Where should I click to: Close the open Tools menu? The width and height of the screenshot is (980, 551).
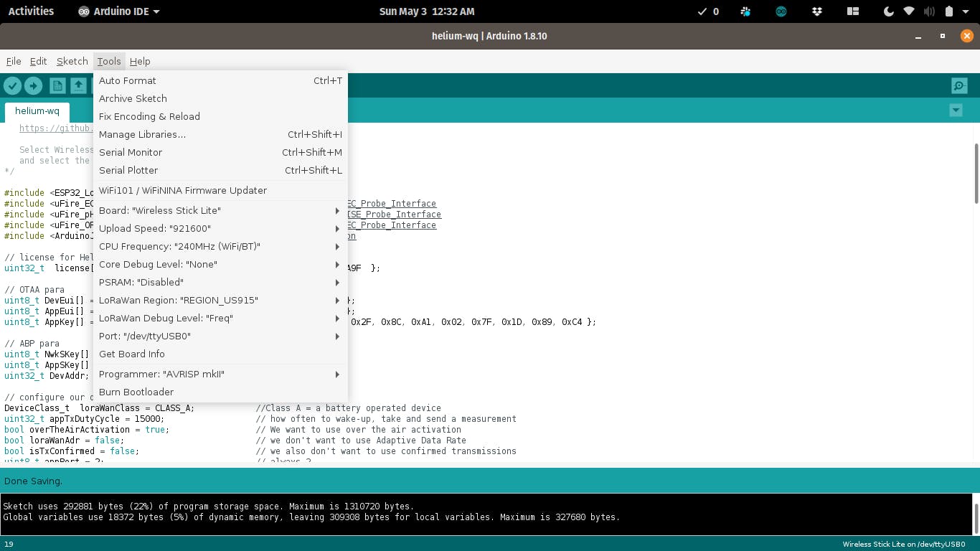[109, 61]
